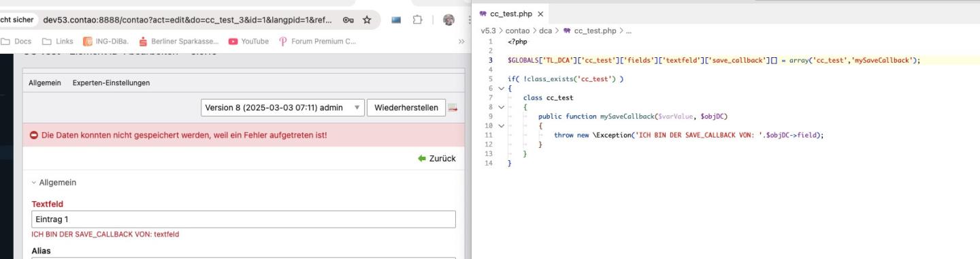Image resolution: width=980 pixels, height=259 pixels.
Task: Open the Chrome profile avatar
Action: coord(448,20)
